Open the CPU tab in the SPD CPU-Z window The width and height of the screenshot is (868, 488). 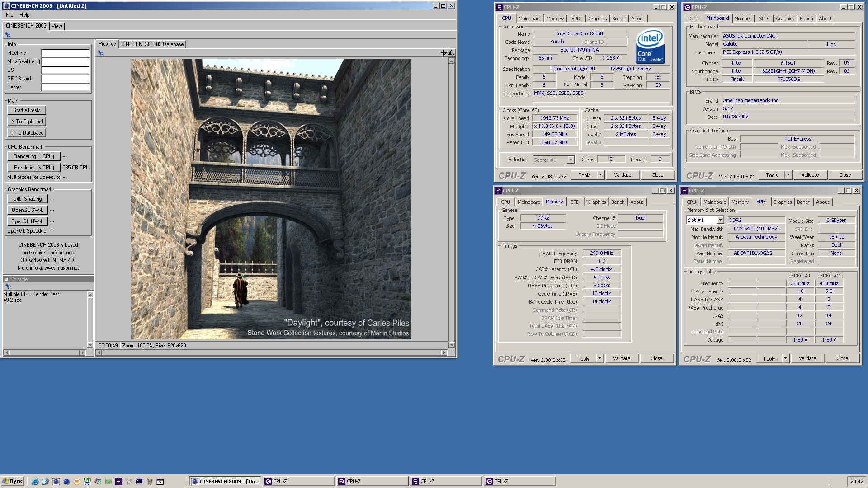pyautogui.click(x=691, y=202)
